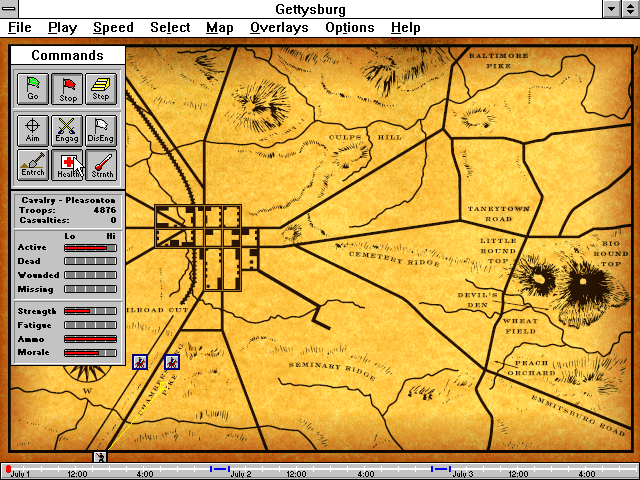Click the infantry unit icon below the map

click(100, 457)
